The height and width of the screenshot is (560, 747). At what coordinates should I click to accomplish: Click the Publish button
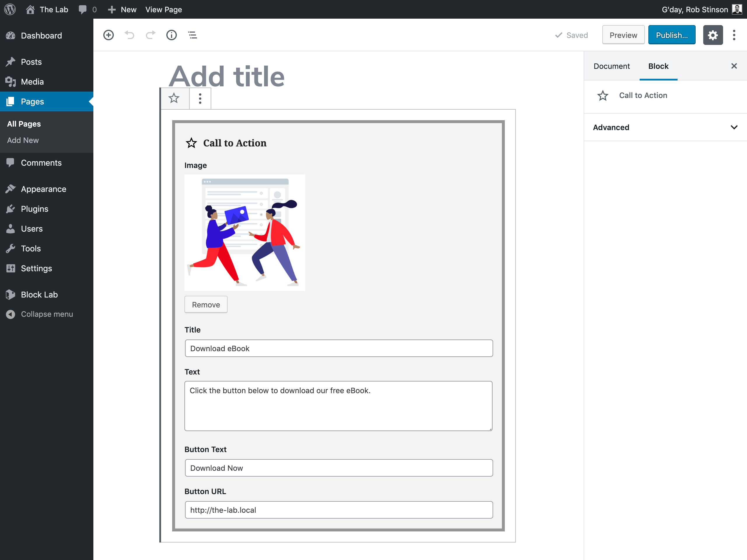[672, 35]
